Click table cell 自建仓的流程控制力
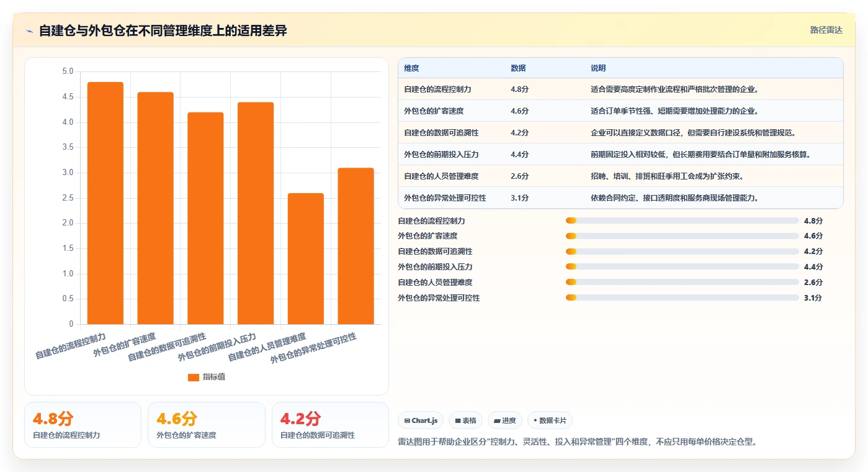Image resolution: width=868 pixels, height=472 pixels. click(x=437, y=89)
